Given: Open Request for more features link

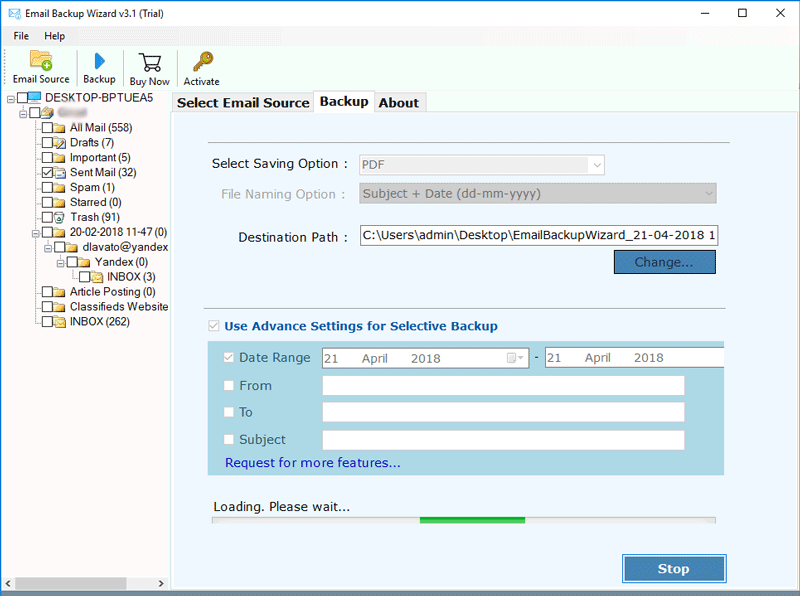Looking at the screenshot, I should point(313,462).
